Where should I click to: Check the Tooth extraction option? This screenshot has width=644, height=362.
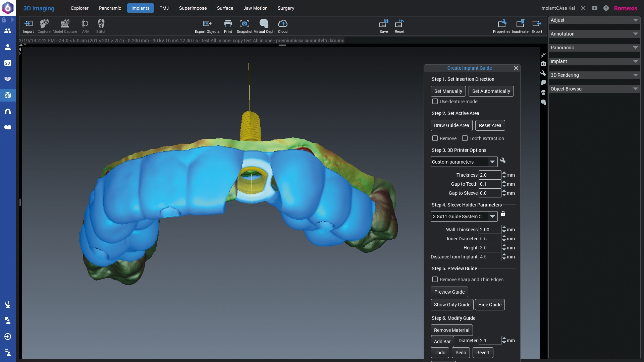(465, 138)
